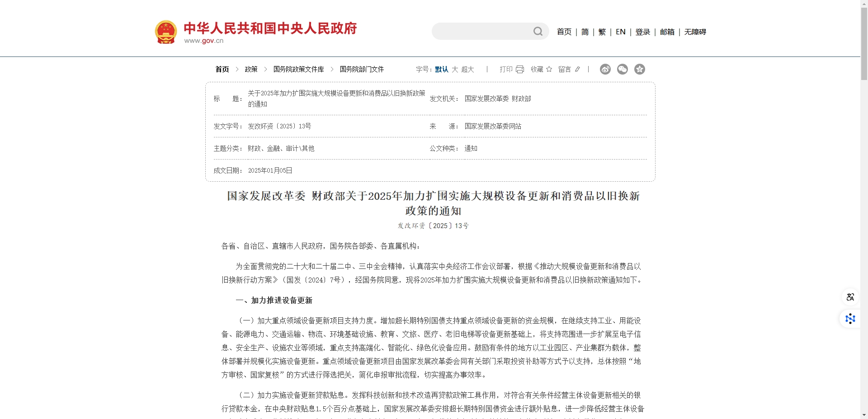Click the printer icon

520,69
